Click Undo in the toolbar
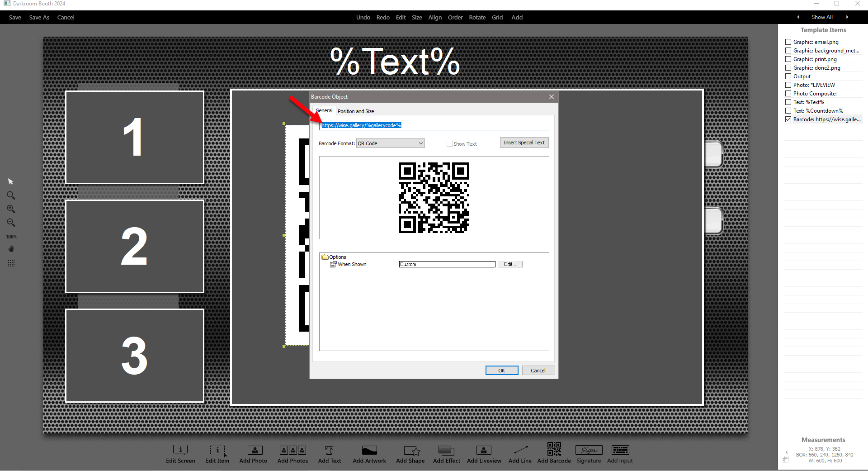 point(363,17)
